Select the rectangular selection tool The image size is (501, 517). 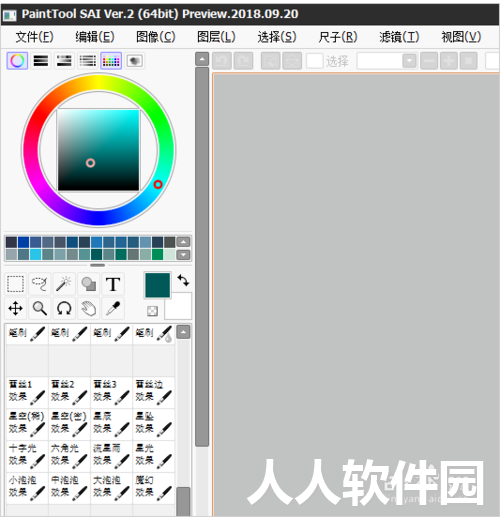[15, 284]
